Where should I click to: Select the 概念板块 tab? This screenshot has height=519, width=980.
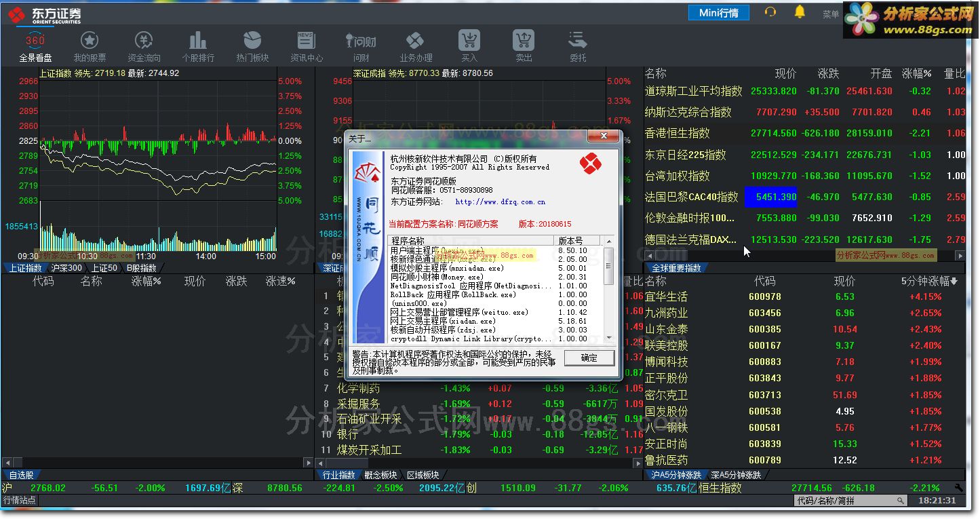click(381, 475)
